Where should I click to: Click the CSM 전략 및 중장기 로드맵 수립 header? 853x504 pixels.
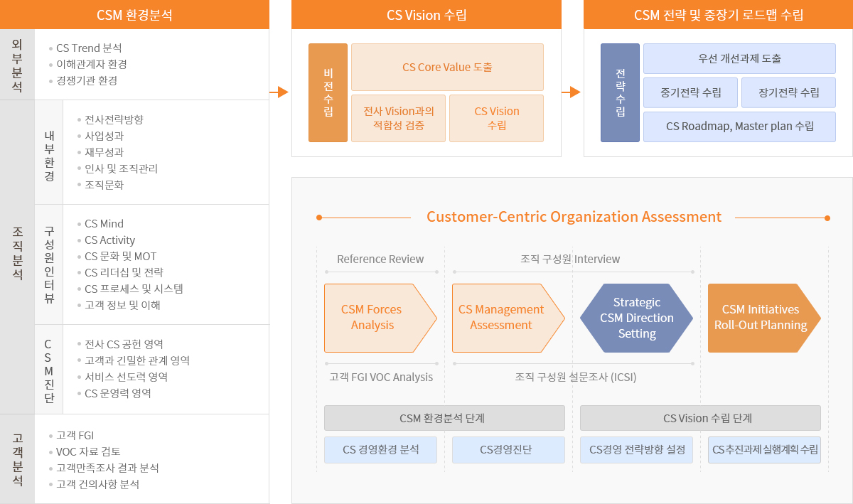(718, 15)
